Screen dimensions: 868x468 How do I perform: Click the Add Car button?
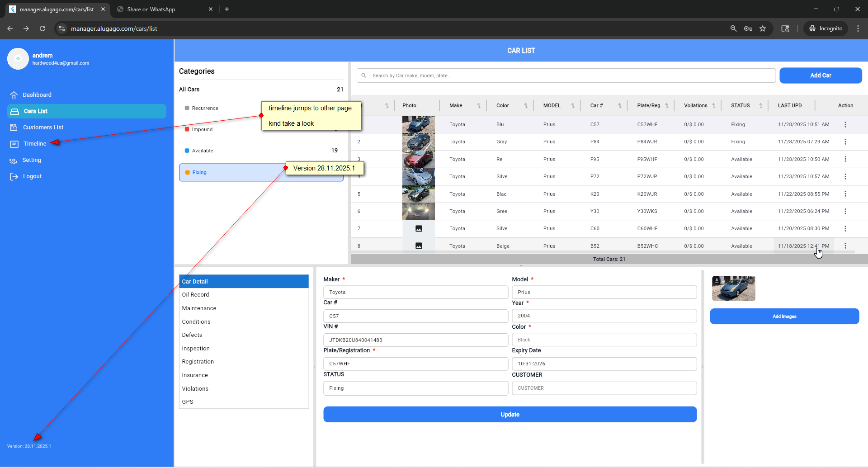coord(820,76)
